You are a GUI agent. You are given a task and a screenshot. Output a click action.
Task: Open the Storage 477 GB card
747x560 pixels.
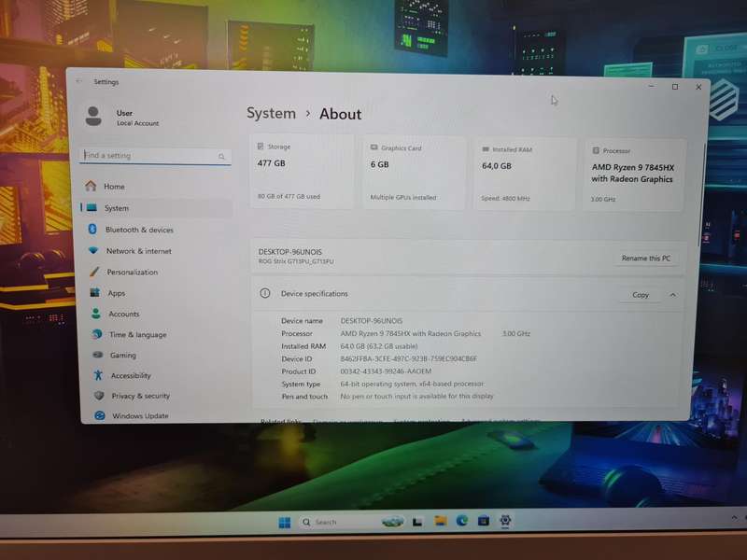tap(302, 172)
